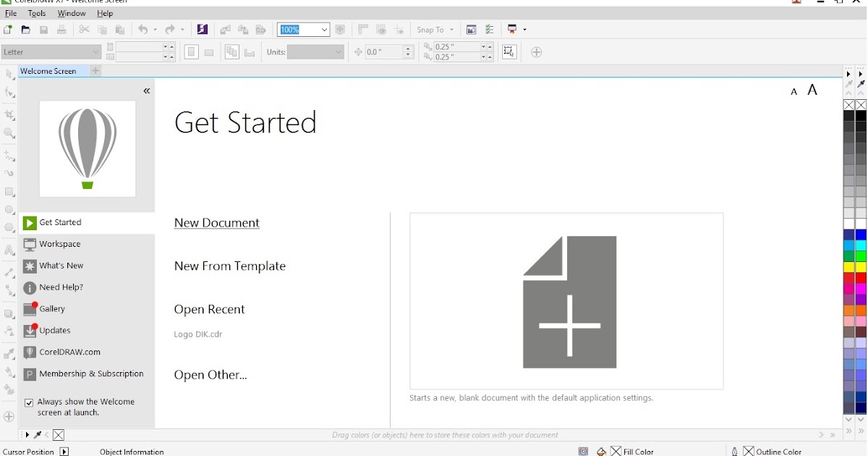The height and width of the screenshot is (456, 868).
Task: Click the larger A text size button
Action: [812, 90]
